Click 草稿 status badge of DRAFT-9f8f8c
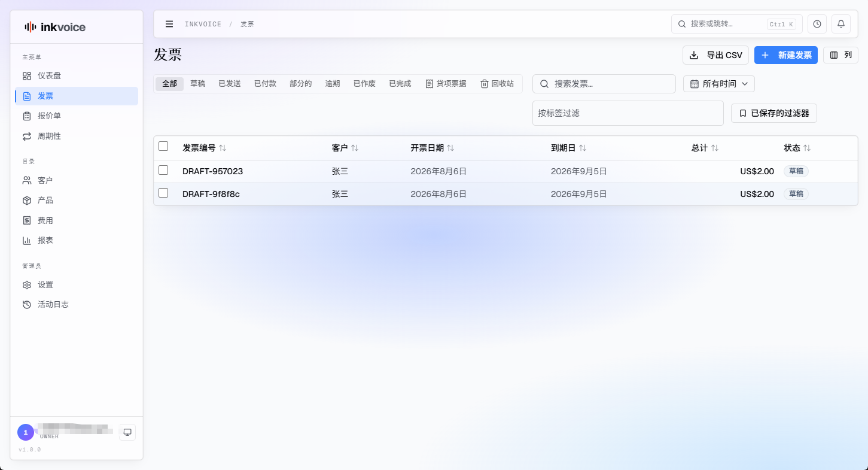 pyautogui.click(x=796, y=194)
